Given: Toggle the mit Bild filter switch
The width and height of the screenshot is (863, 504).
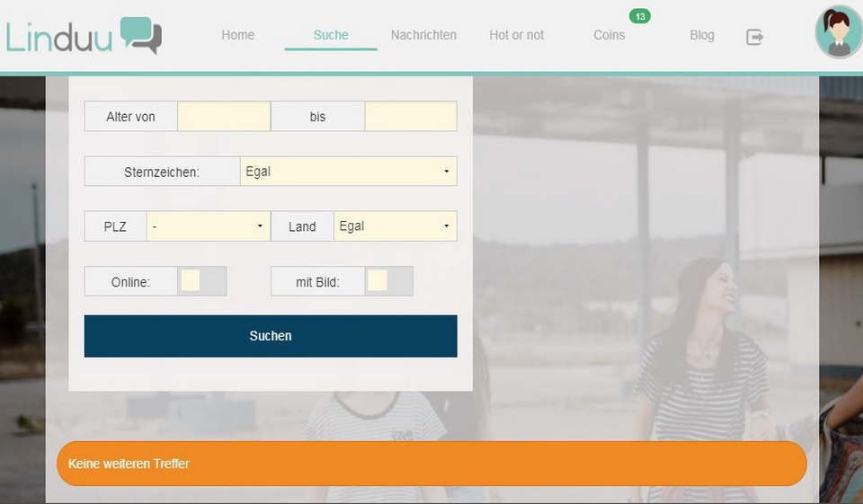Looking at the screenshot, I should point(388,281).
